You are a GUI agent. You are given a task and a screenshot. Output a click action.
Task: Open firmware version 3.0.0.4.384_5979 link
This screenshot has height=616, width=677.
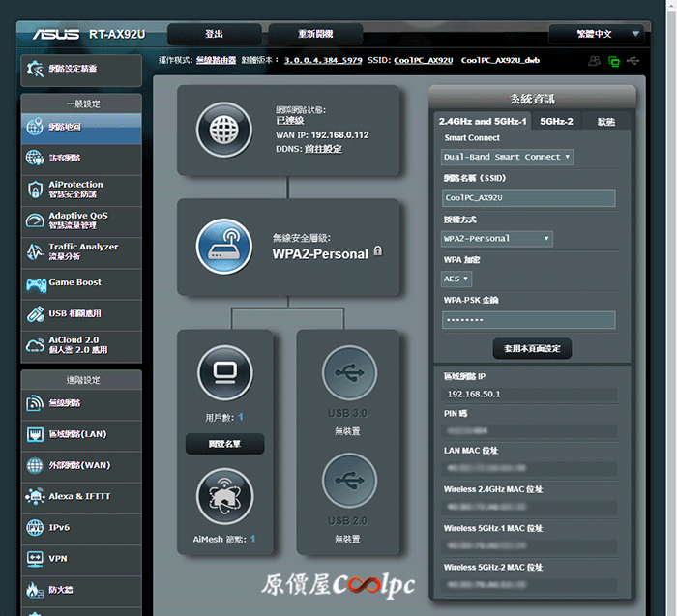click(323, 60)
